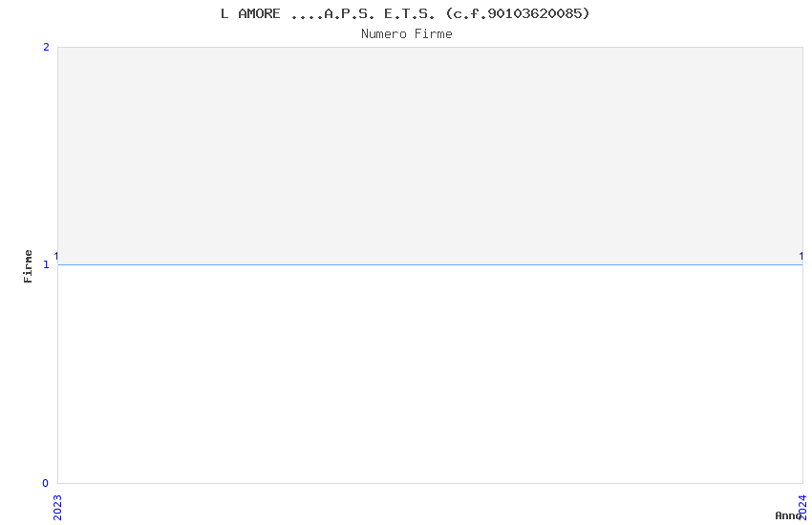The width and height of the screenshot is (812, 525).
Task: Select the data value label above 2024
Action: tap(801, 257)
